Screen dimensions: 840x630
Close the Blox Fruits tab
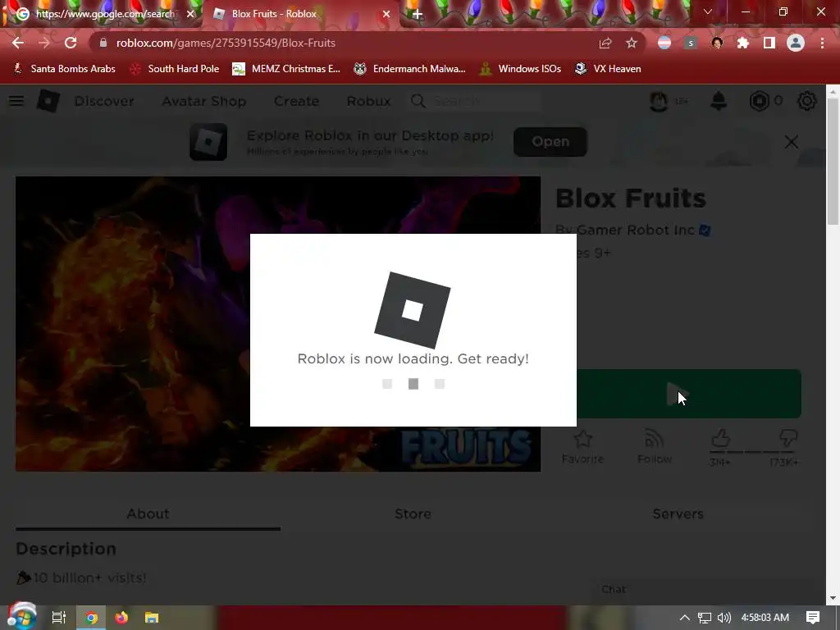pos(386,14)
